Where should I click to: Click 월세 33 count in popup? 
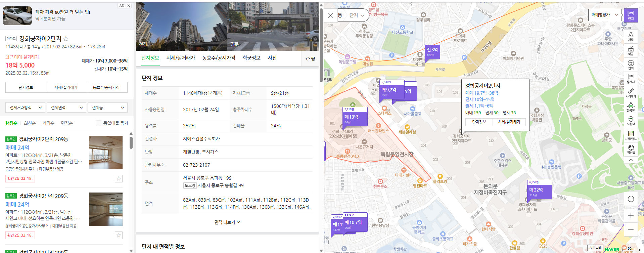click(509, 113)
